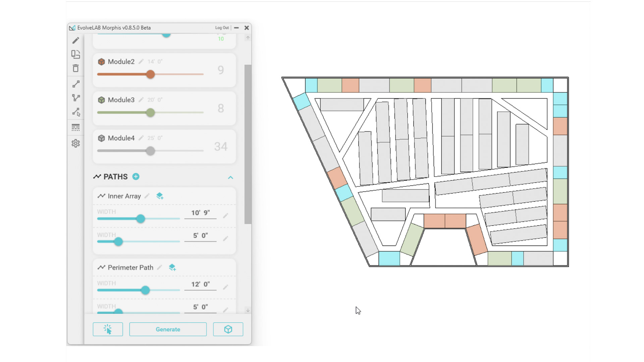Screen dimensions: 644x362
Task: Add a new path with plus icon
Action: [136, 177]
